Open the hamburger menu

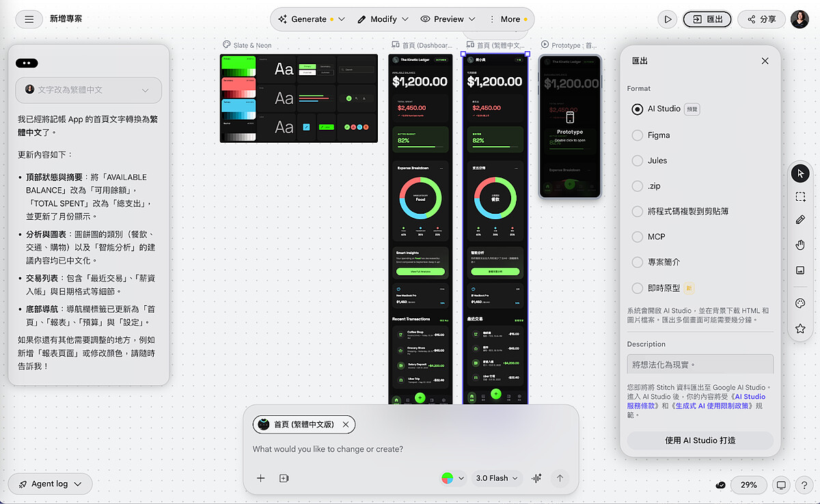(29, 19)
